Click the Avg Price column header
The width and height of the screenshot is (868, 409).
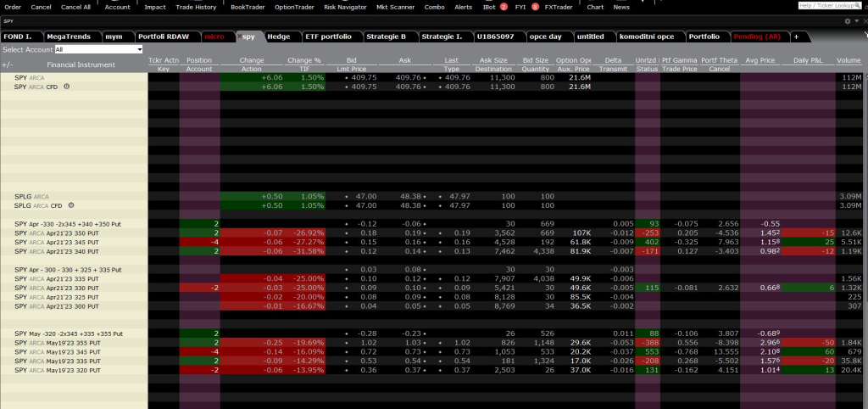[x=760, y=60]
